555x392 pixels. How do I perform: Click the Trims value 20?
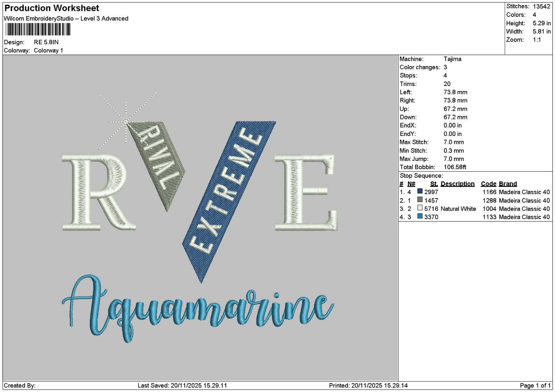tap(447, 84)
